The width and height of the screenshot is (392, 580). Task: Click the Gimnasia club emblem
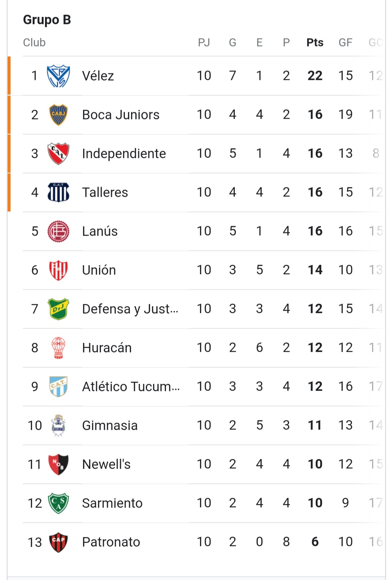[58, 425]
